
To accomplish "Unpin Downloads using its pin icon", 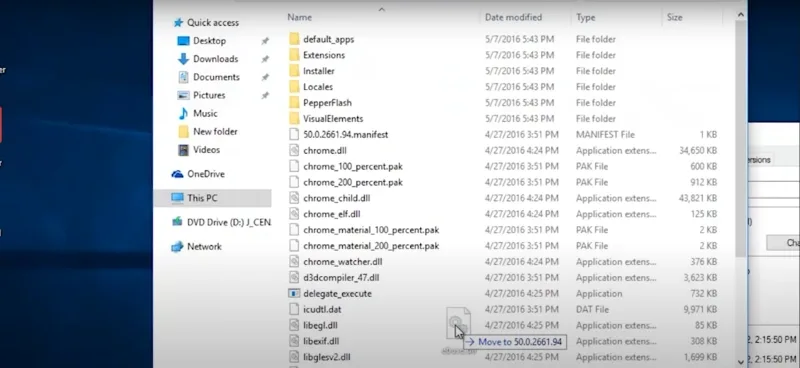I will tap(265, 59).
